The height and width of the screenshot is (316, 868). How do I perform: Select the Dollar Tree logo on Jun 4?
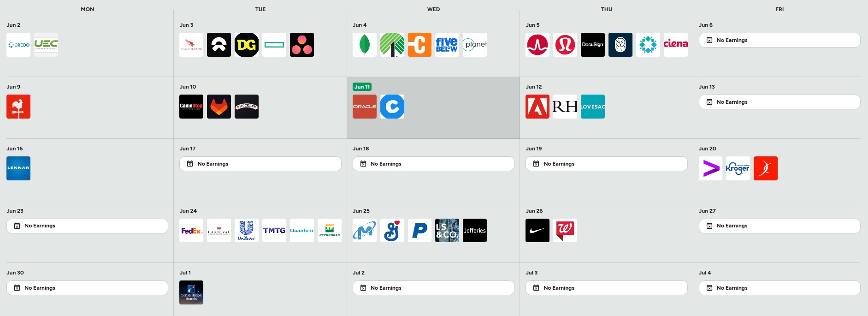[x=392, y=45]
